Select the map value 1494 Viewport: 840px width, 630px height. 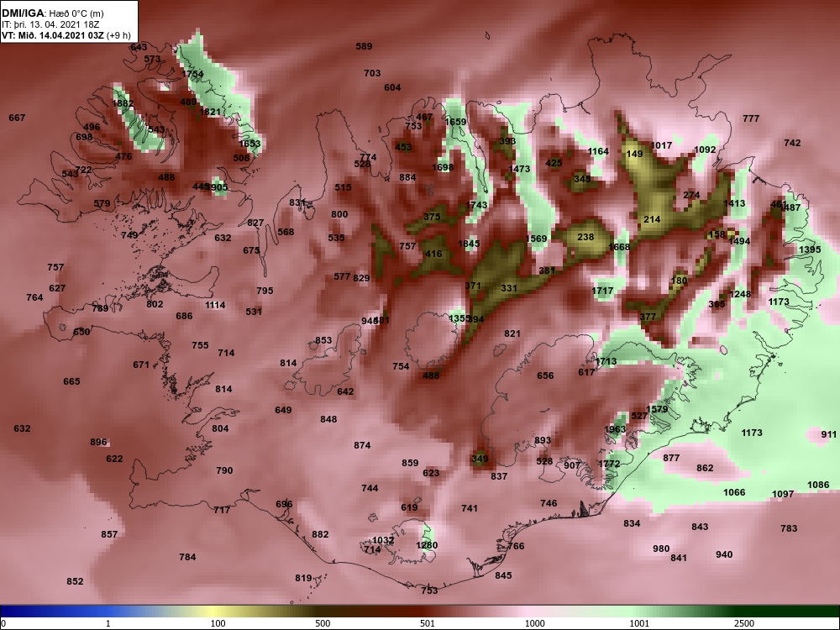(739, 242)
